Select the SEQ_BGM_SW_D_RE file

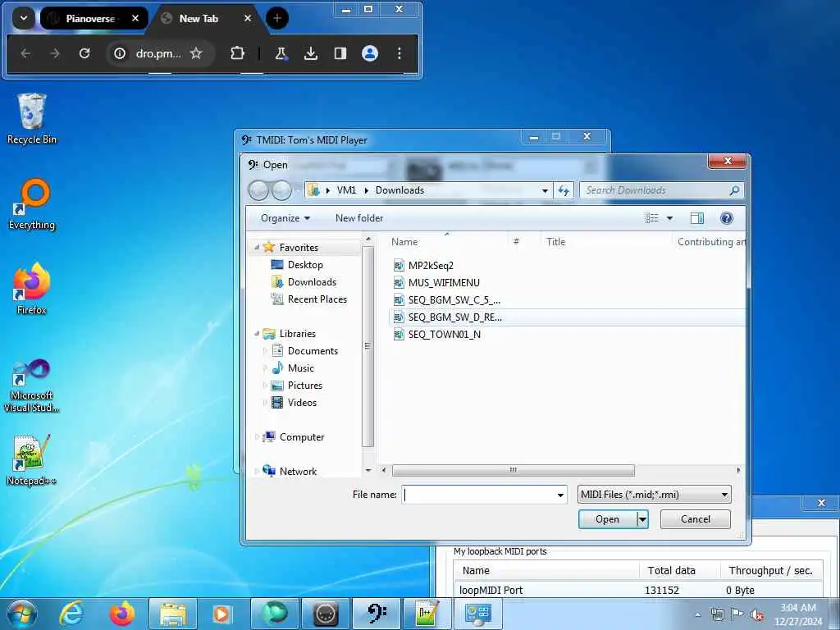click(x=454, y=317)
